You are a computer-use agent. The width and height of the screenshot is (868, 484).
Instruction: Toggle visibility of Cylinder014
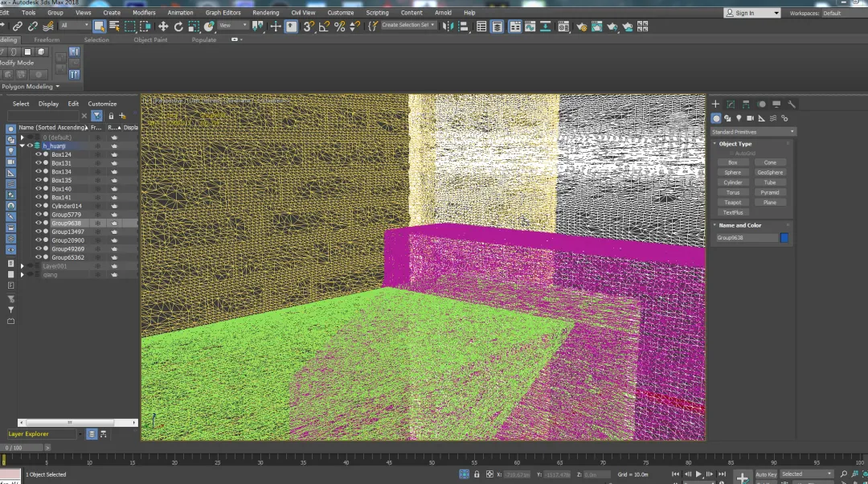(38, 206)
